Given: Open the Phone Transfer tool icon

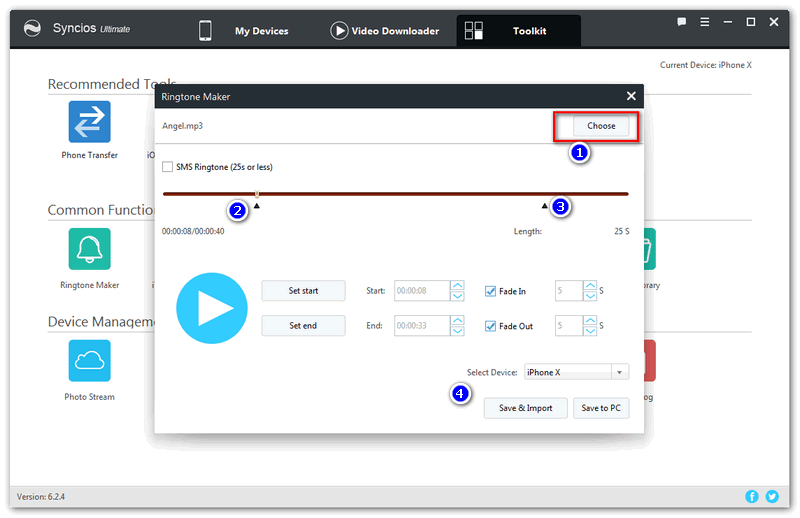Looking at the screenshot, I should (89, 121).
